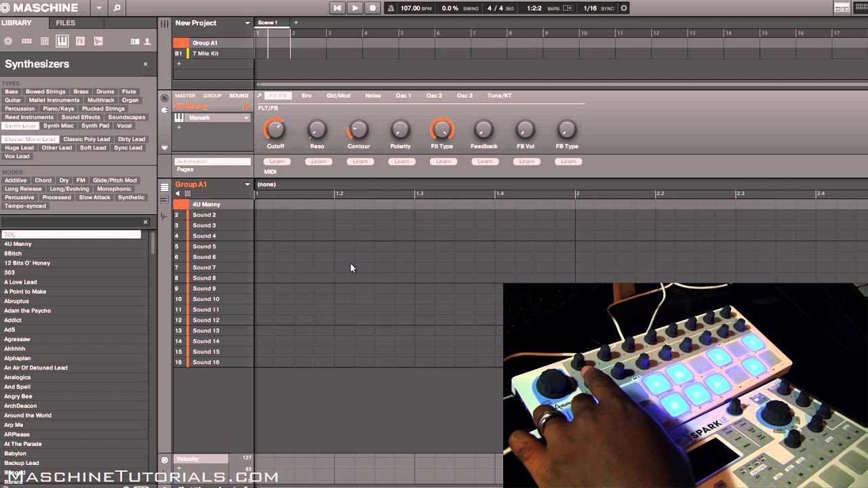Switch to group view list icon
Screen dimensions: 868x488
coord(164,188)
